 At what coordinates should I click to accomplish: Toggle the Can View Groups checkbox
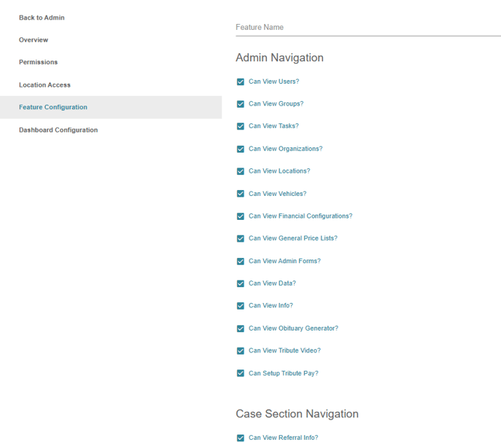tap(241, 104)
